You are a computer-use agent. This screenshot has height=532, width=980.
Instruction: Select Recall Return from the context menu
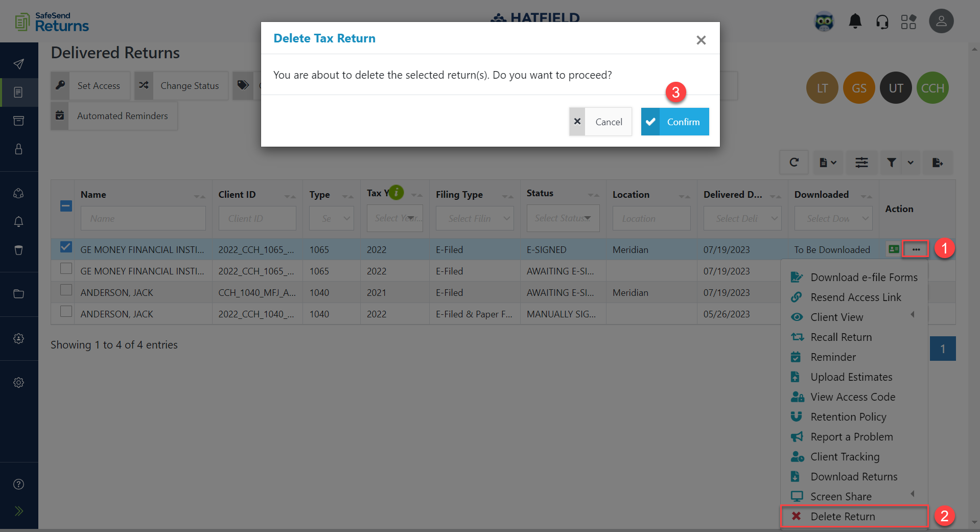pos(841,337)
